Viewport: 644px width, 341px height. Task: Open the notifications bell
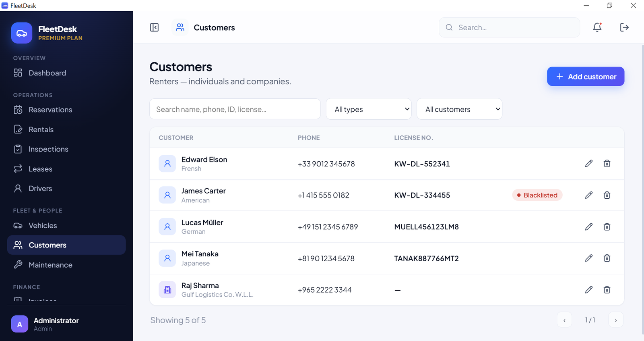(597, 27)
